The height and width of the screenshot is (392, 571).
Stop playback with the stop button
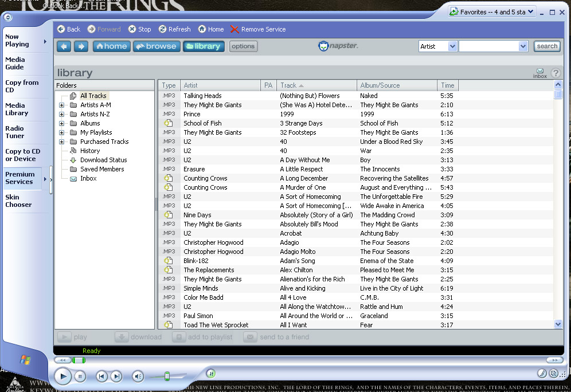pyautogui.click(x=80, y=377)
